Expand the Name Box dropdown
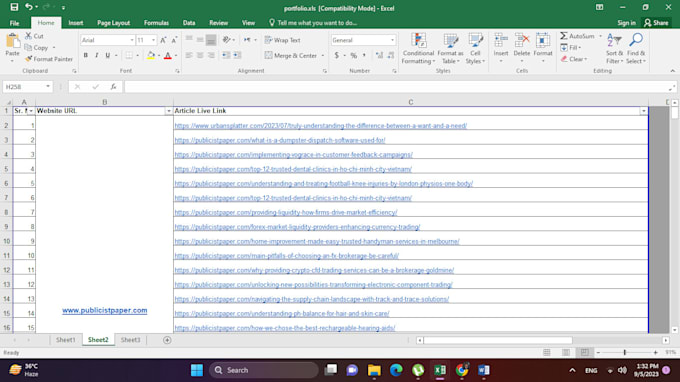The width and height of the screenshot is (680, 382). pos(48,87)
